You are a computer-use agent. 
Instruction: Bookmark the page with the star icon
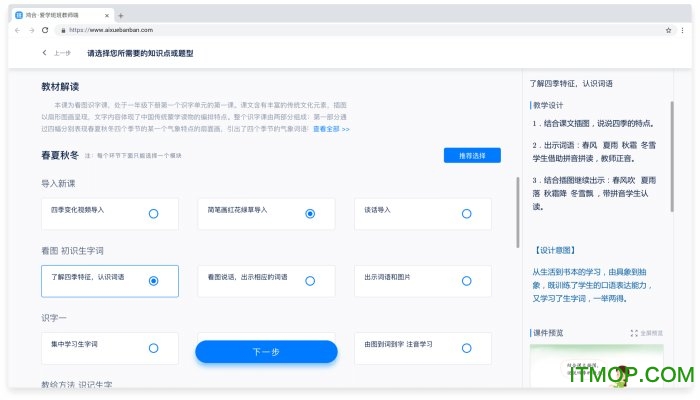pyautogui.click(x=668, y=30)
